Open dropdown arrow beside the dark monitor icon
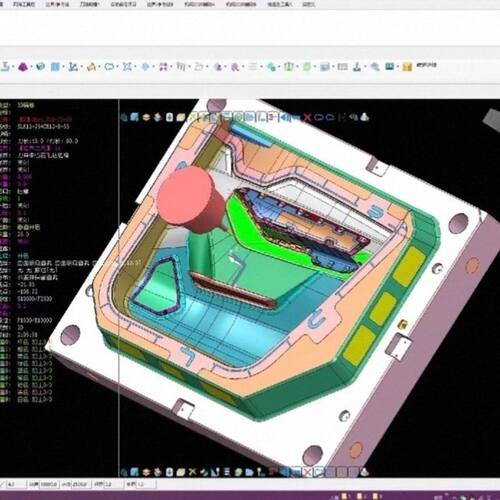500x500 pixels. point(398,67)
